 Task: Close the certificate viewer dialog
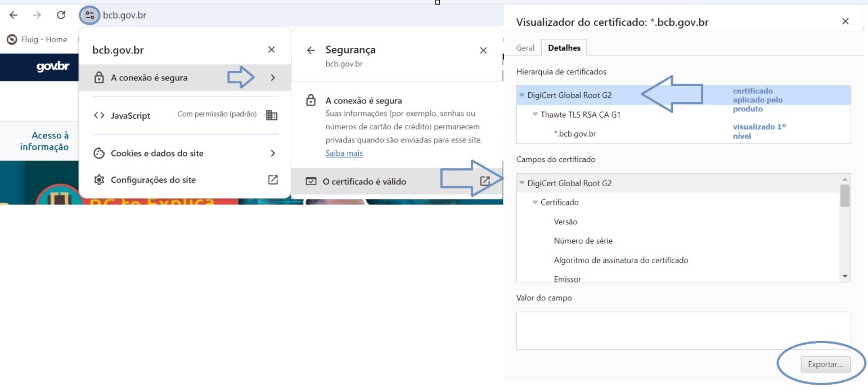pyautogui.click(x=845, y=21)
